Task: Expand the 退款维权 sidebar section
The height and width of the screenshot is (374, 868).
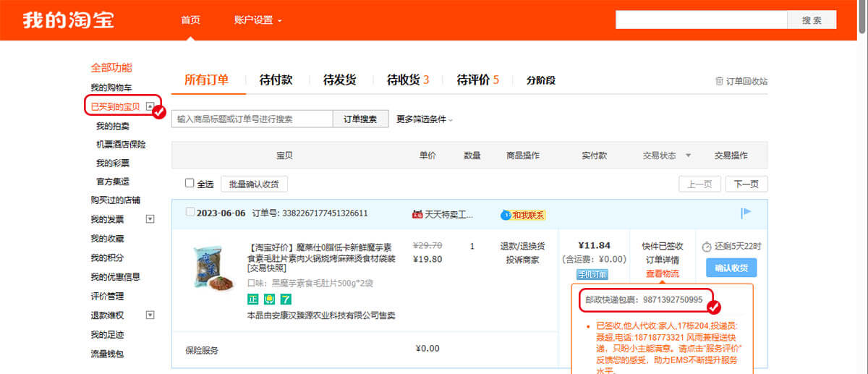Action: click(150, 315)
